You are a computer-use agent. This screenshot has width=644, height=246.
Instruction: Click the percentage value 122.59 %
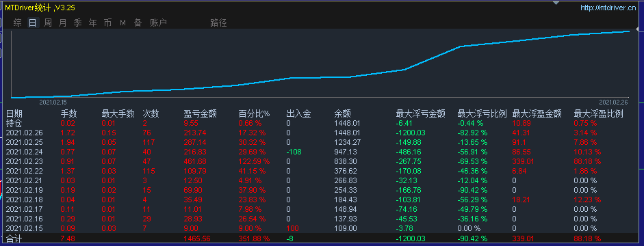click(254, 161)
